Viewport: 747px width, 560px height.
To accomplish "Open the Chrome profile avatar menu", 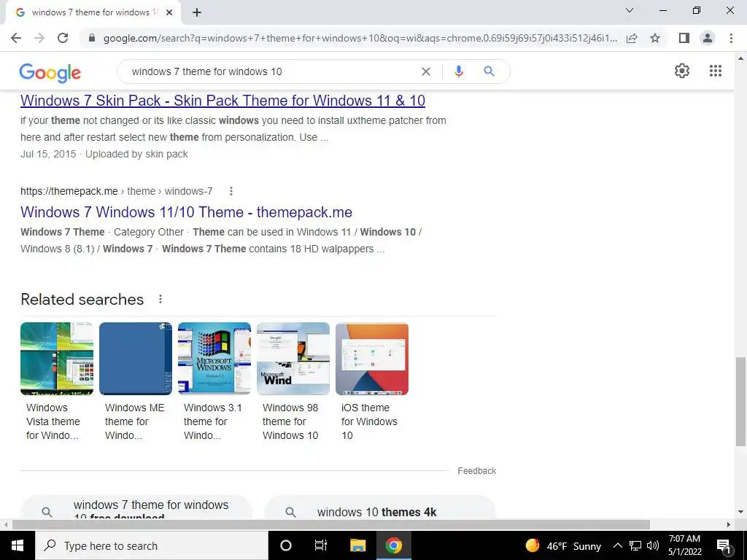I will pos(708,38).
